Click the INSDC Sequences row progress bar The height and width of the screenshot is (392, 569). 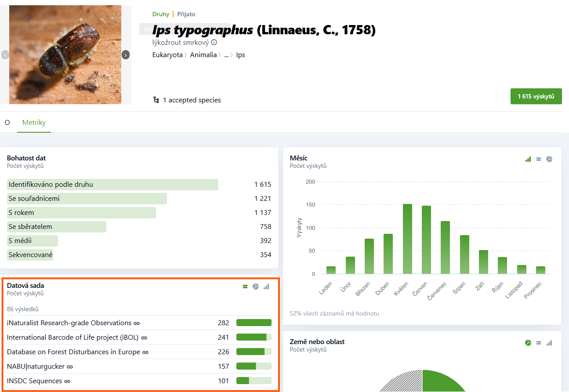[x=254, y=381]
